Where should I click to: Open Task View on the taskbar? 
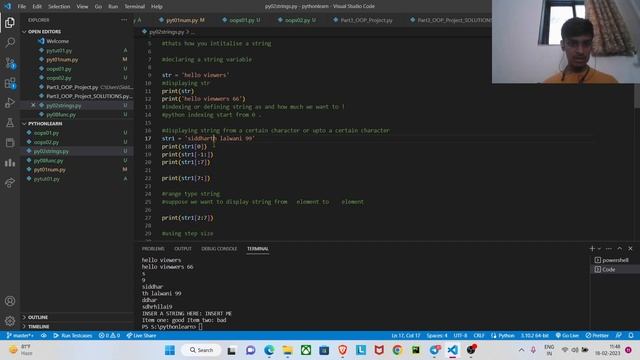pos(231,350)
